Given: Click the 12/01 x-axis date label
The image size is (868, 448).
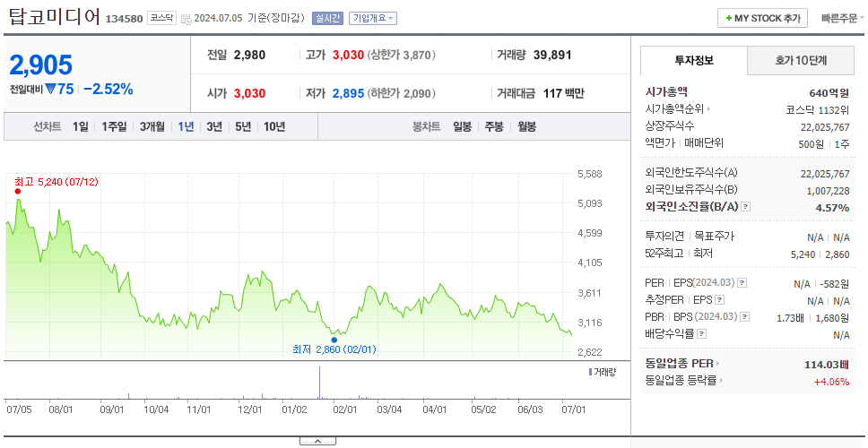Looking at the screenshot, I should pyautogui.click(x=249, y=409).
